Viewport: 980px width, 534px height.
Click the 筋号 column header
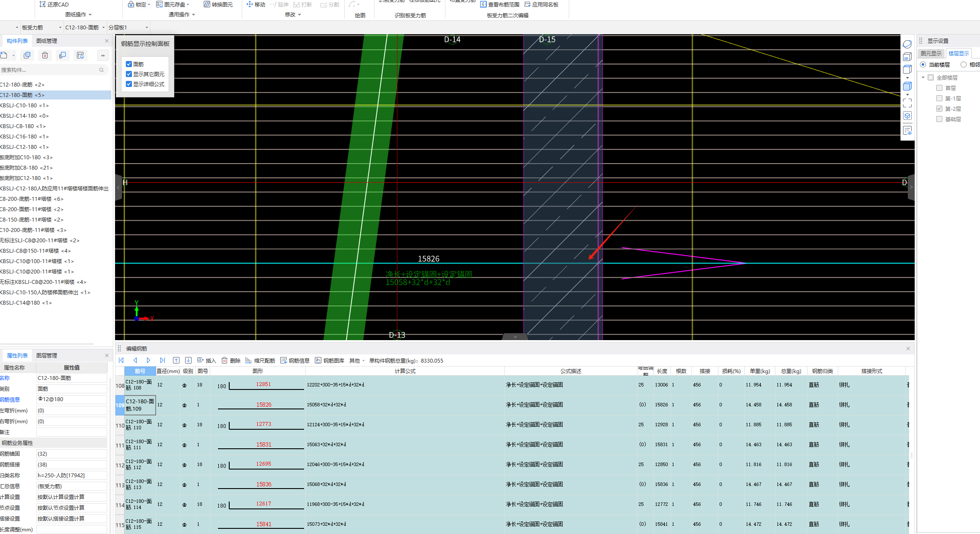point(140,371)
